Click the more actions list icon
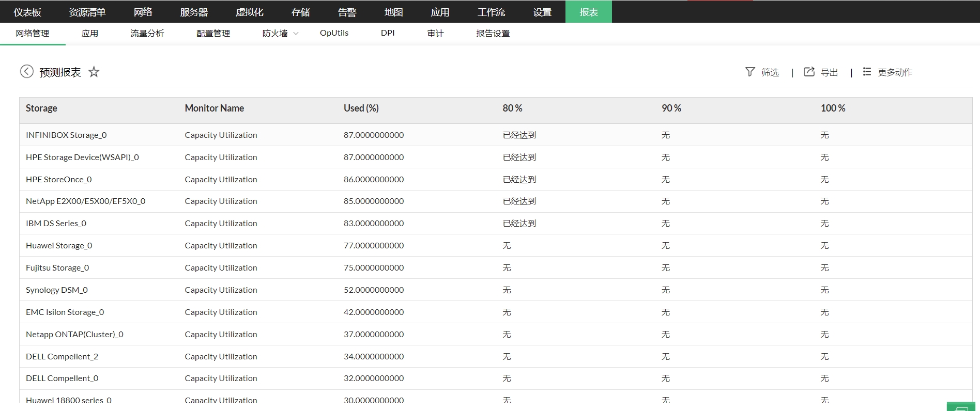Screen dimensions: 980x411 [867, 72]
